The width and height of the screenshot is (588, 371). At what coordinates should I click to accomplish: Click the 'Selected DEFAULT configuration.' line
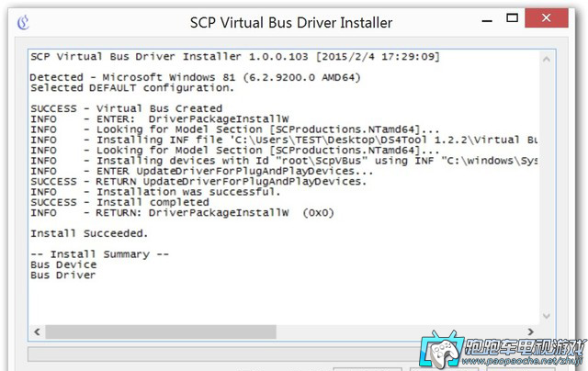pyautogui.click(x=132, y=88)
